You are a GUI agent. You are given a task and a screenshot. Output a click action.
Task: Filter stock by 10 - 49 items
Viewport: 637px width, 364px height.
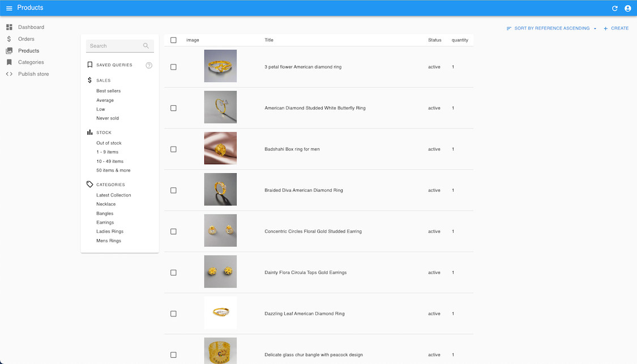[110, 161]
